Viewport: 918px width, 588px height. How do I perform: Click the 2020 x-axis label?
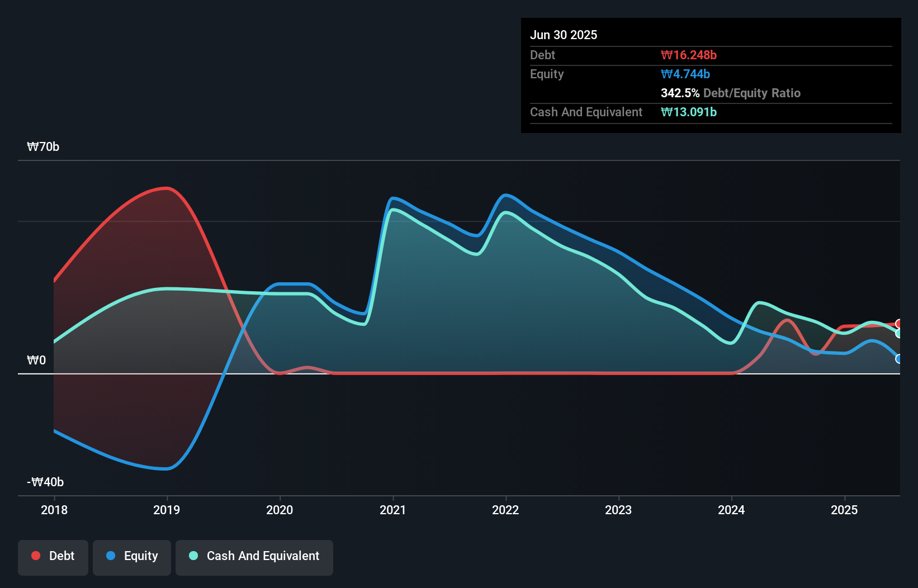[x=280, y=510]
